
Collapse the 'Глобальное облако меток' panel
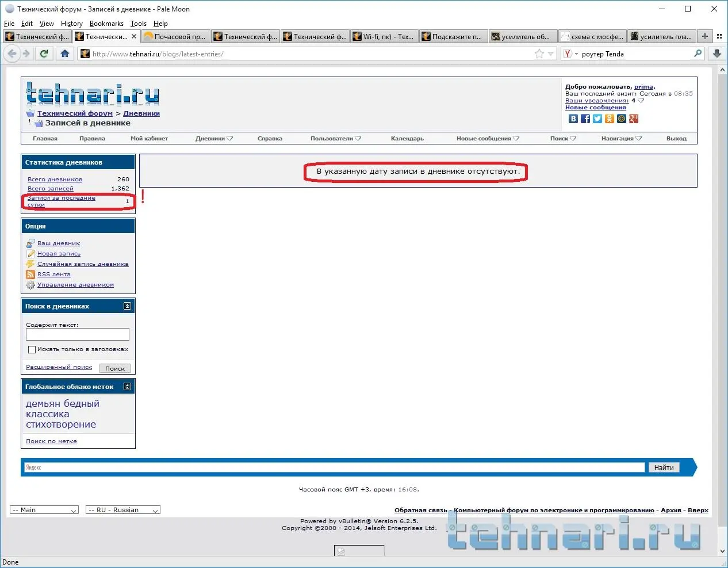point(128,387)
